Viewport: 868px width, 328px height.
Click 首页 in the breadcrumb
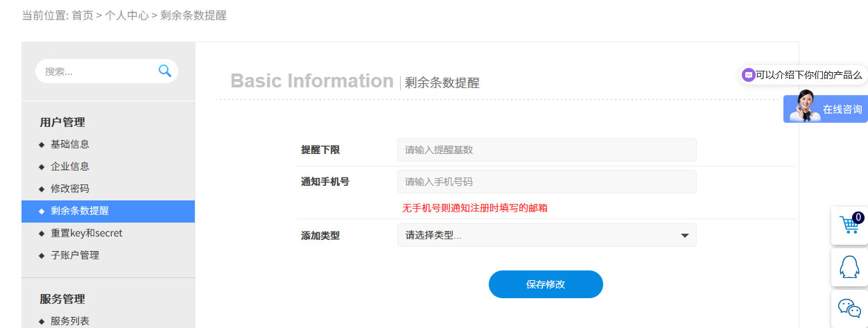83,15
